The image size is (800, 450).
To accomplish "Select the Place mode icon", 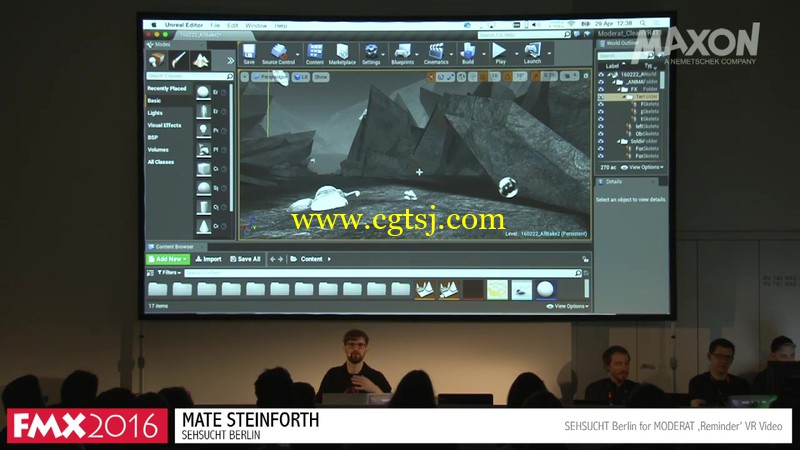I will click(157, 60).
